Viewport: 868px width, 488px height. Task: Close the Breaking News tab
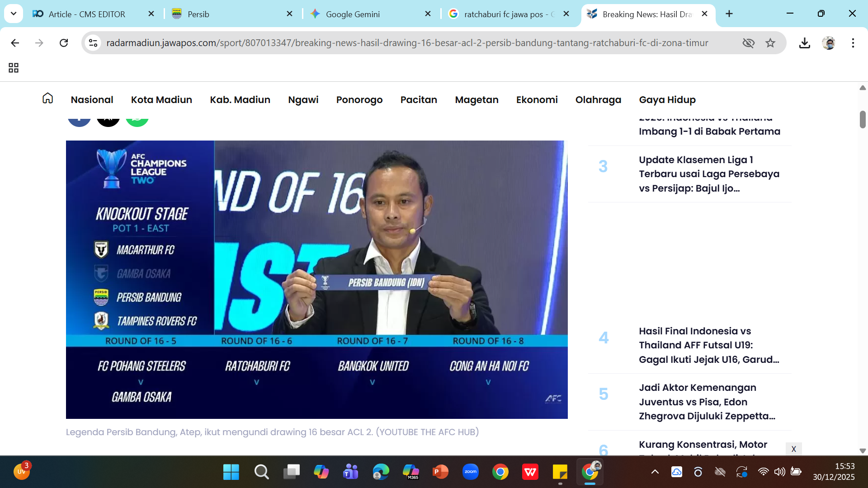[x=704, y=14]
